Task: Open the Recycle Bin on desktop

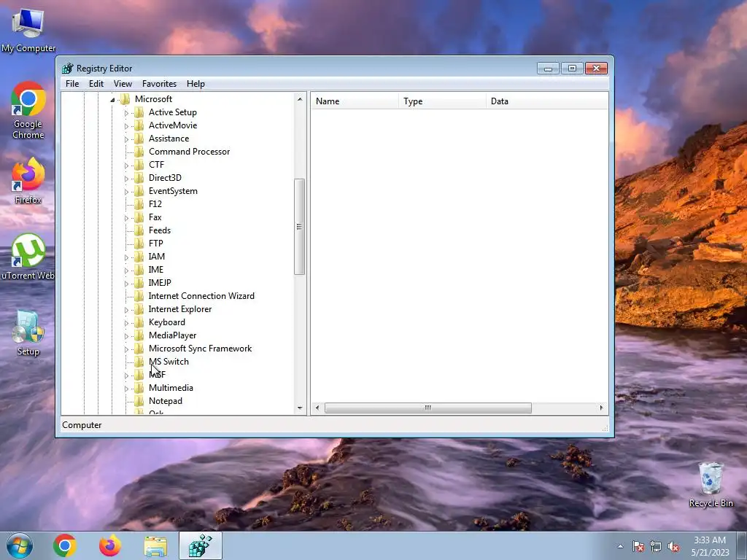Action: pos(711,485)
